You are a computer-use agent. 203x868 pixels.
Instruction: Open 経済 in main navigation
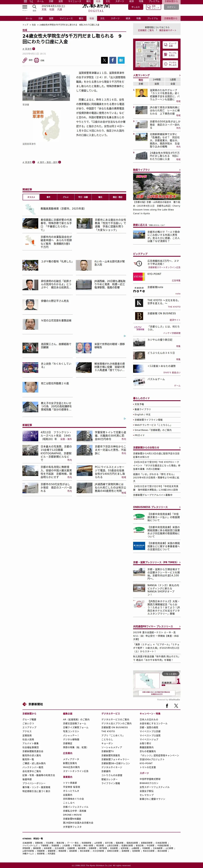coord(128,19)
